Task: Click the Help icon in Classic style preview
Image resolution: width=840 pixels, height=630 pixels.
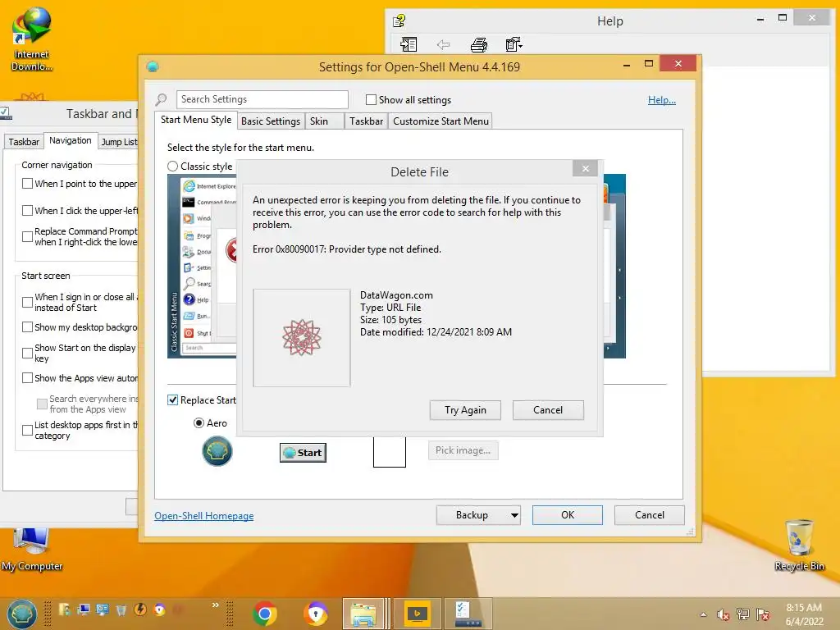Action: [x=189, y=299]
